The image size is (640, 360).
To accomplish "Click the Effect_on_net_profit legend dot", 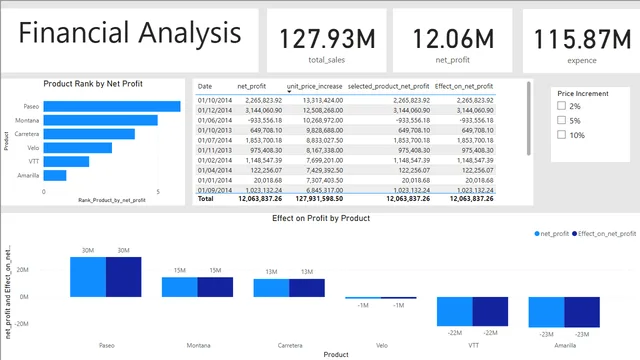I will (x=574, y=233).
